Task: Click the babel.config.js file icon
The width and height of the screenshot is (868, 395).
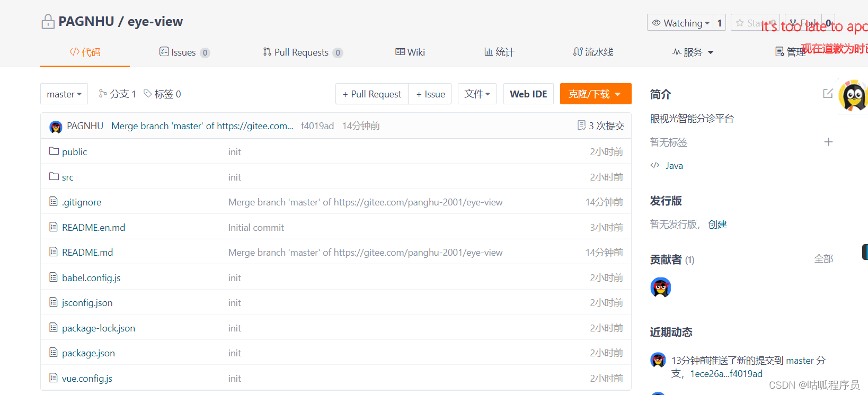Action: tap(54, 277)
